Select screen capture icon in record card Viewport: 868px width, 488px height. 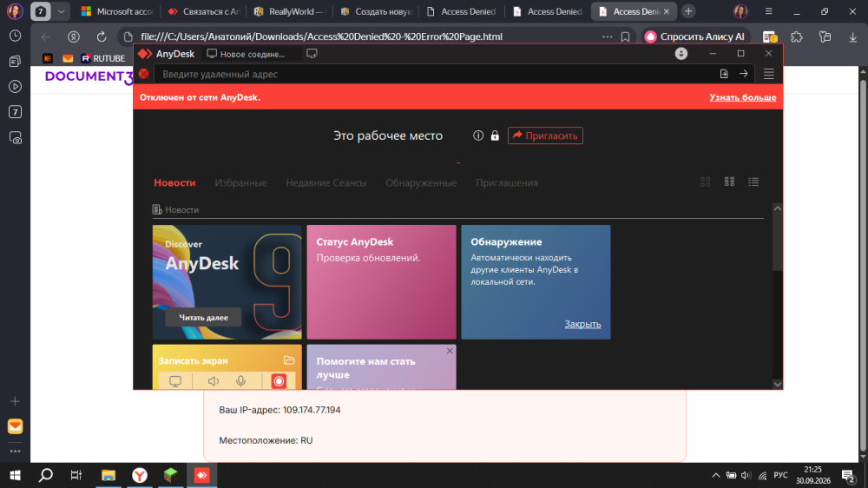point(175,381)
